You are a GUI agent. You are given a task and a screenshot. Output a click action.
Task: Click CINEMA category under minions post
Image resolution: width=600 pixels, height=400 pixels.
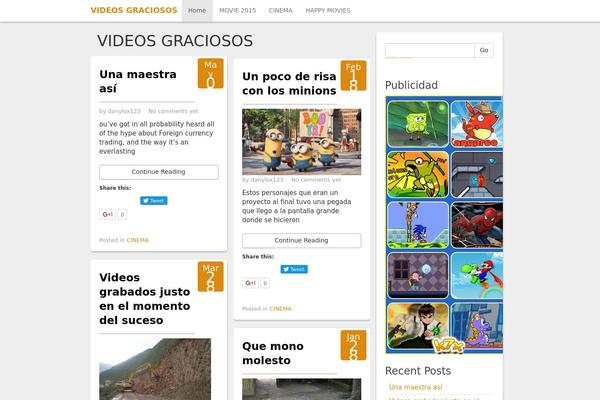coord(280,309)
